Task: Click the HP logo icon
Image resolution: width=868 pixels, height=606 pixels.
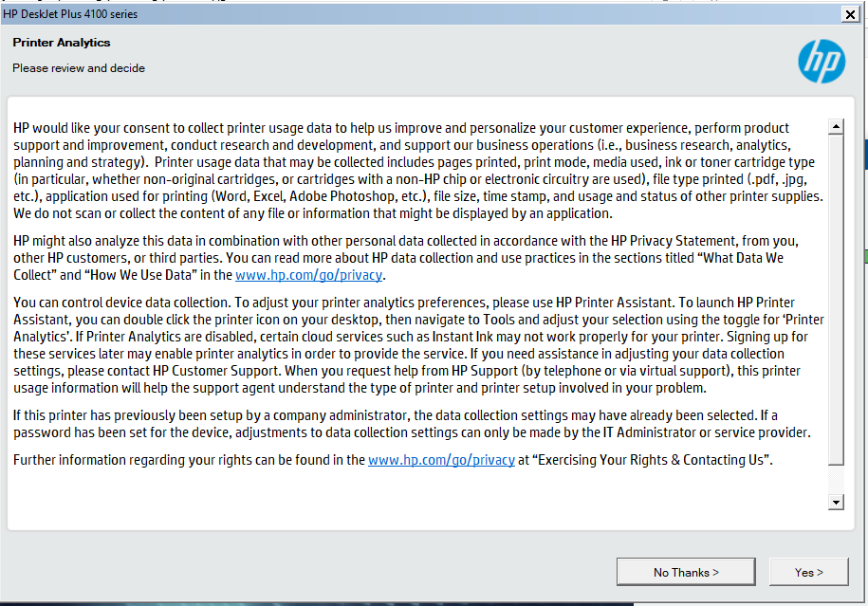Action: [x=822, y=62]
